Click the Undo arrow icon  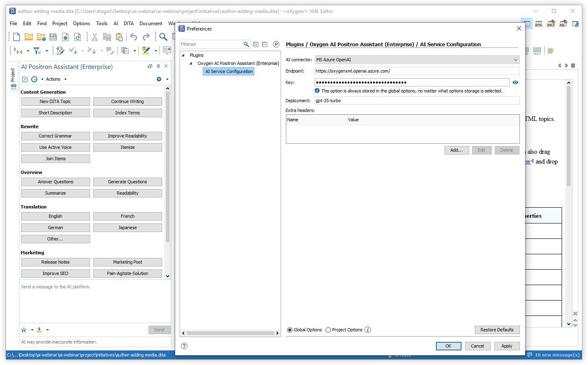point(133,37)
